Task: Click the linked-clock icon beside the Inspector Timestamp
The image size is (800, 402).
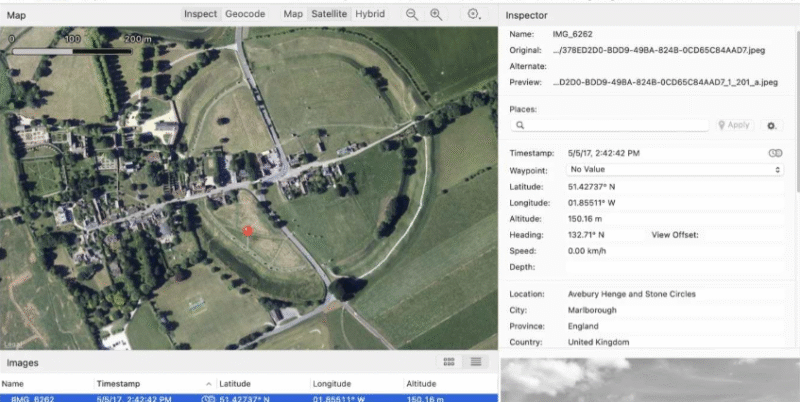Action: [x=776, y=153]
